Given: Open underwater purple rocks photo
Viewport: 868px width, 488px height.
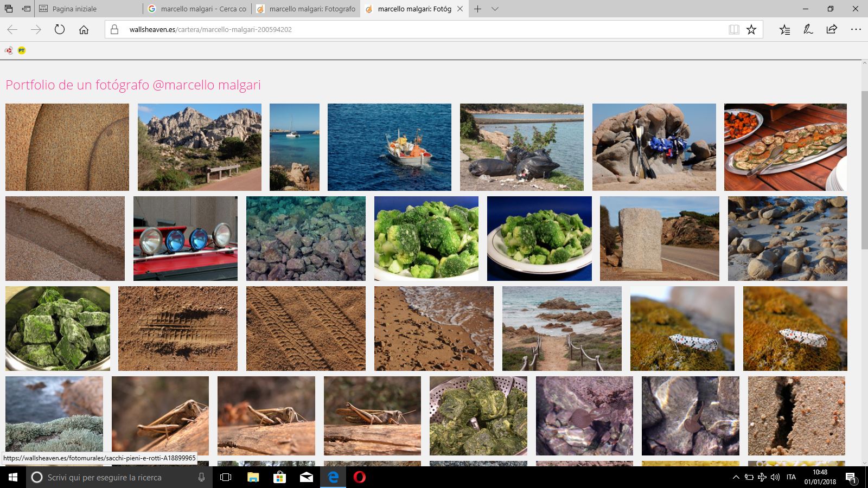Looking at the screenshot, I should [x=306, y=239].
